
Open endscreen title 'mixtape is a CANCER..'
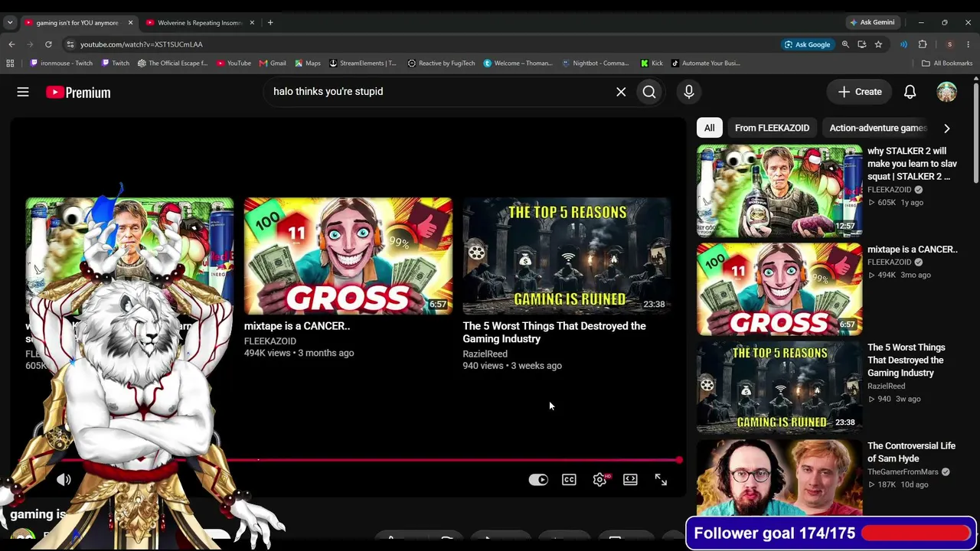[297, 326]
